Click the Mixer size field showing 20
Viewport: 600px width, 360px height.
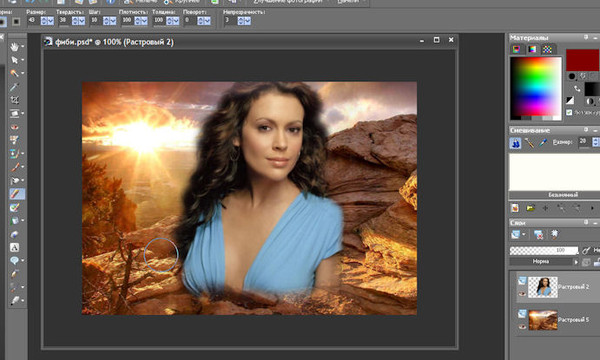coord(584,142)
